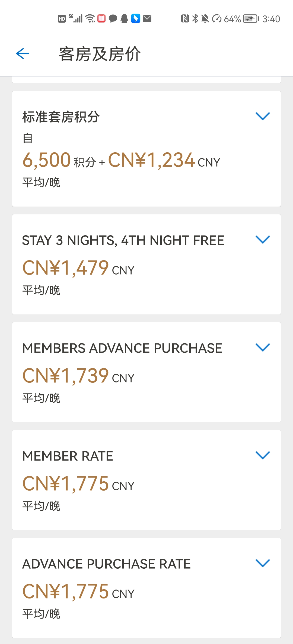This screenshot has width=293, height=644.
Task: Expand Members Advance Purchase chevron
Action: (x=263, y=347)
